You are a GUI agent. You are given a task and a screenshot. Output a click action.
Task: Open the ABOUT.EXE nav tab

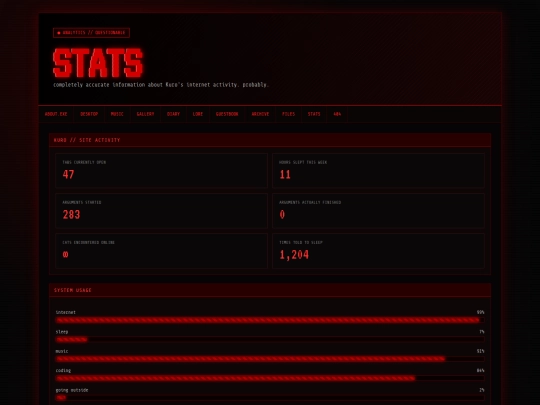[x=56, y=114]
